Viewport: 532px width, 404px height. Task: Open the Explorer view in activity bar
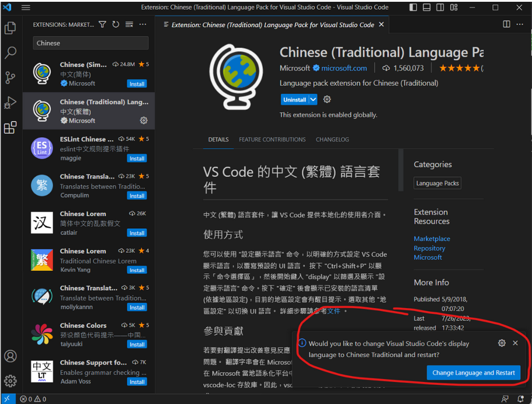click(x=10, y=28)
